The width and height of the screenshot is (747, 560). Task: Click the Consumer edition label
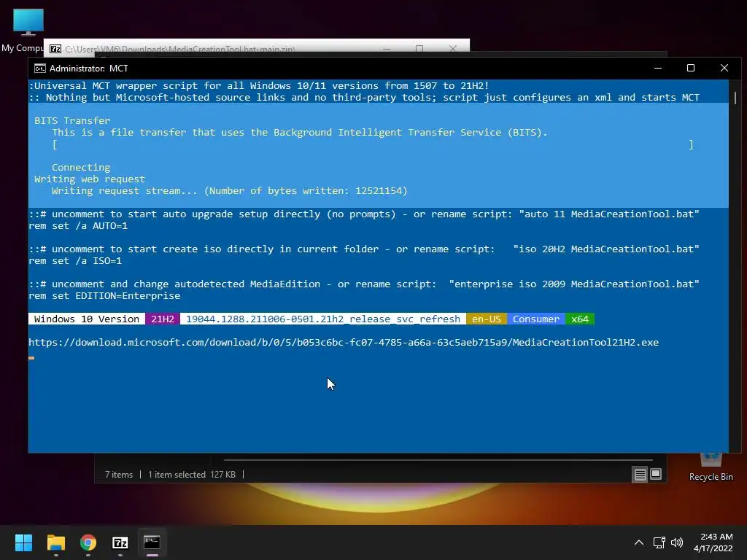point(536,319)
